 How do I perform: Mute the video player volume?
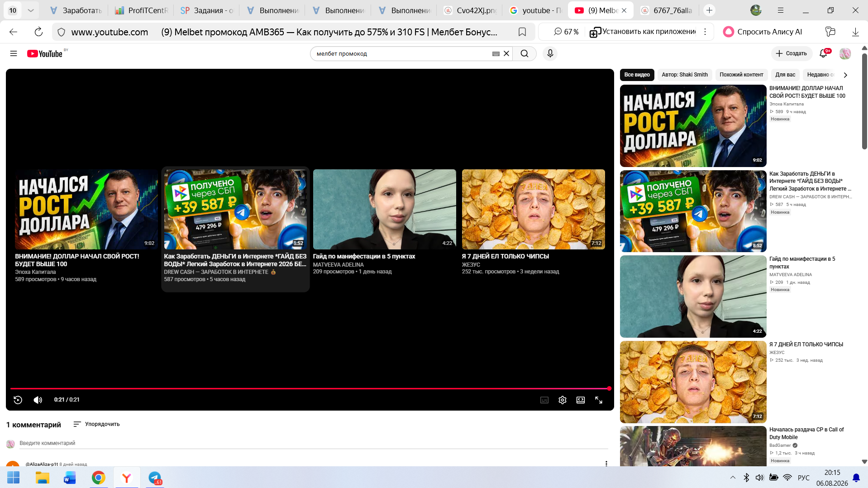[38, 400]
